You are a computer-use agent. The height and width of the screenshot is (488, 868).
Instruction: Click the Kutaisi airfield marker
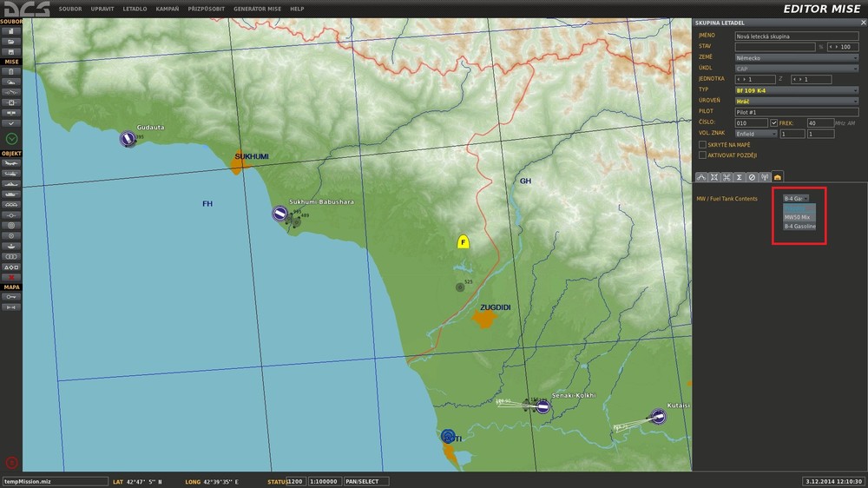pyautogui.click(x=658, y=416)
